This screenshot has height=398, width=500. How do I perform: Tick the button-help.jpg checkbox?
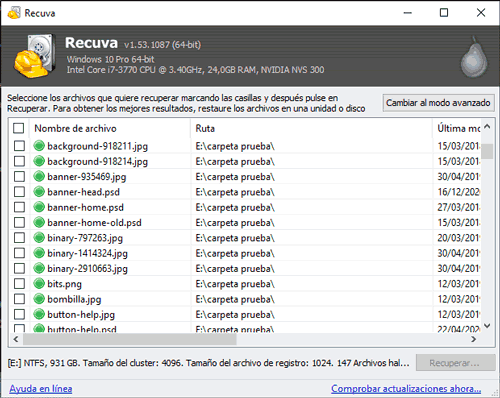[x=19, y=314]
